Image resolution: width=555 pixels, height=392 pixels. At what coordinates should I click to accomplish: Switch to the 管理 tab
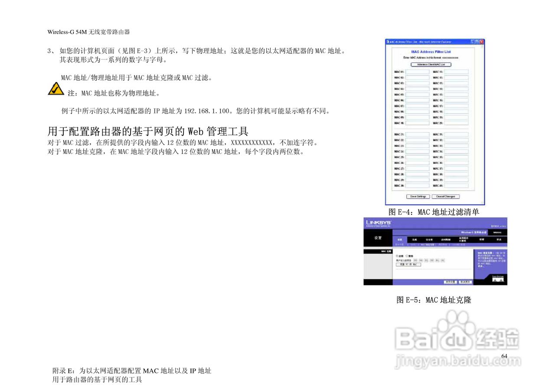(x=482, y=239)
